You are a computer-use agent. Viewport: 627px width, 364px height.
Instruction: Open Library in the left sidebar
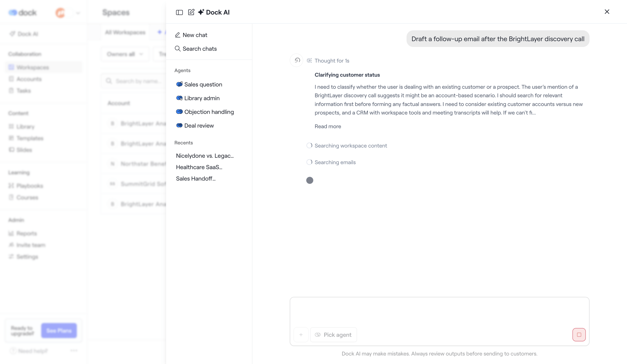pos(22,127)
